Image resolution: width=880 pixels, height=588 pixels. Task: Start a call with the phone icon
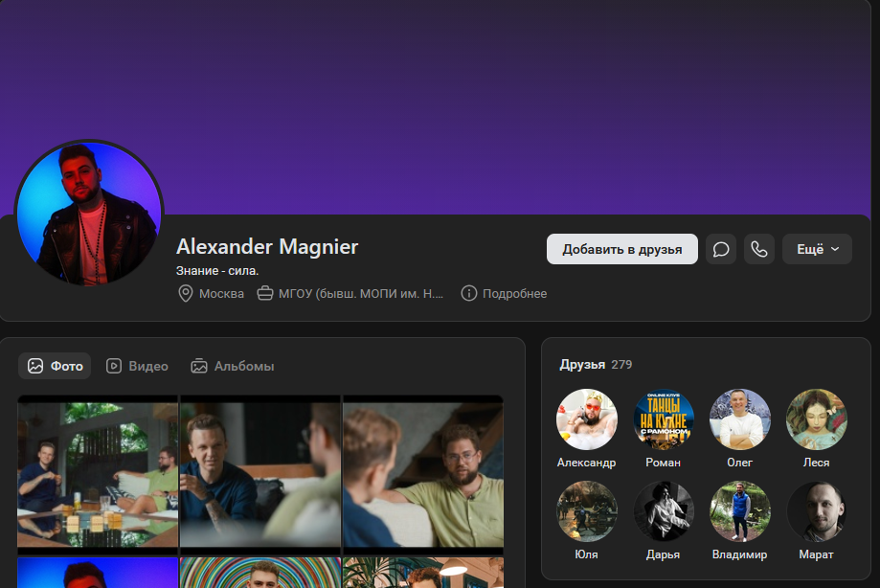(758, 249)
